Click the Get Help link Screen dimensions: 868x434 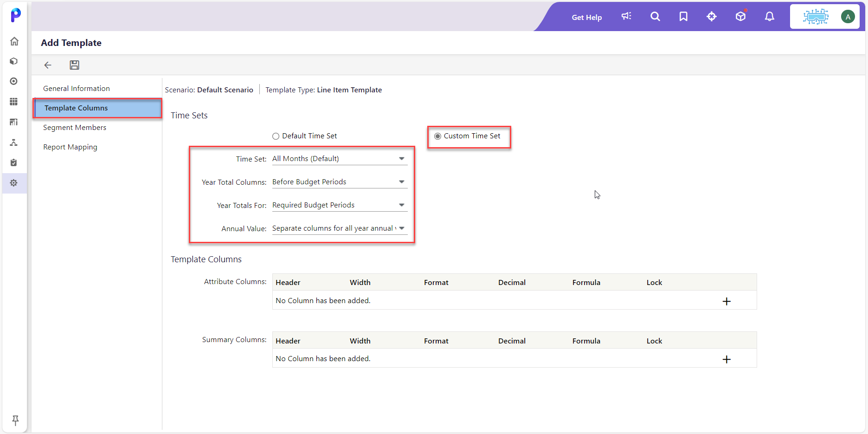[586, 17]
